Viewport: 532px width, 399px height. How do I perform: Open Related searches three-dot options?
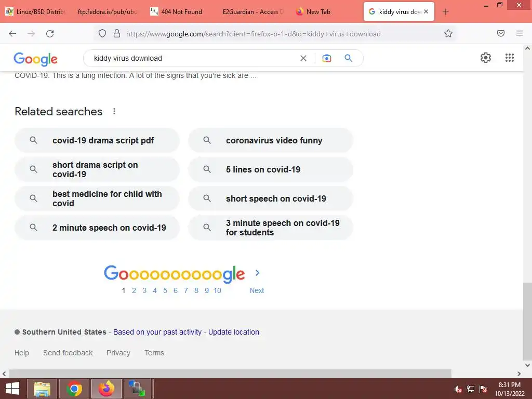[114, 111]
